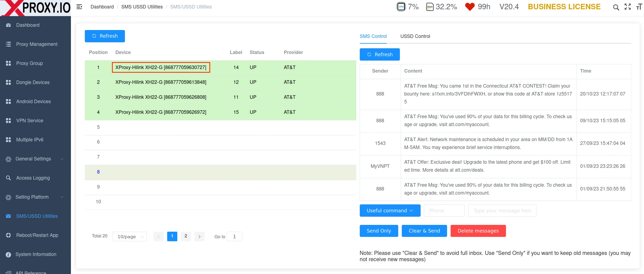Go to previous page arrow
This screenshot has height=274, width=644.
(x=158, y=237)
